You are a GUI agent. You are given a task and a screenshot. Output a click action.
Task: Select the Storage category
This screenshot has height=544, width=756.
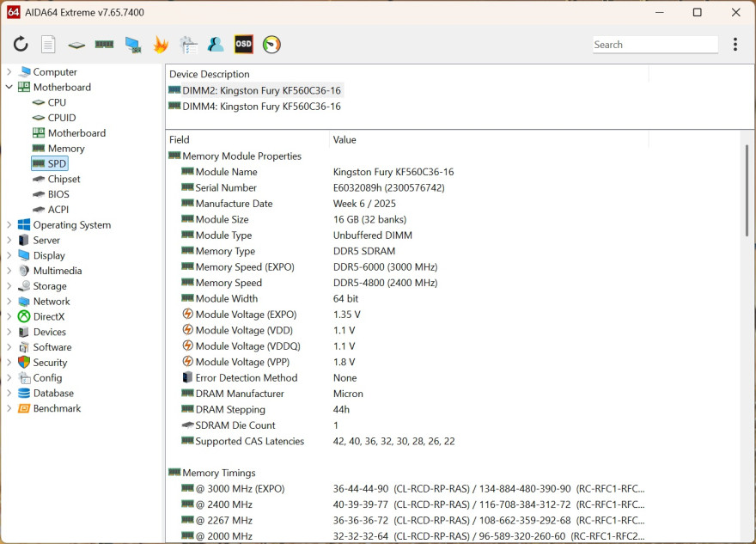point(42,286)
